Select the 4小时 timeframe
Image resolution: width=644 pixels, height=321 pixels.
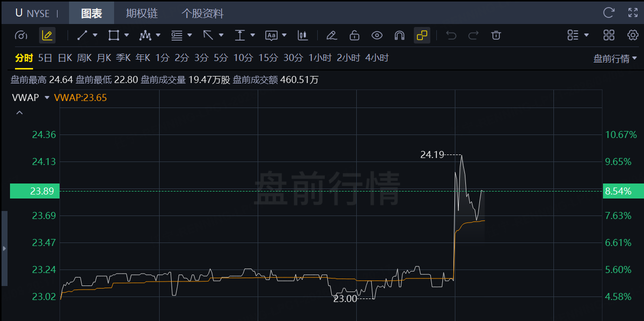tap(377, 58)
